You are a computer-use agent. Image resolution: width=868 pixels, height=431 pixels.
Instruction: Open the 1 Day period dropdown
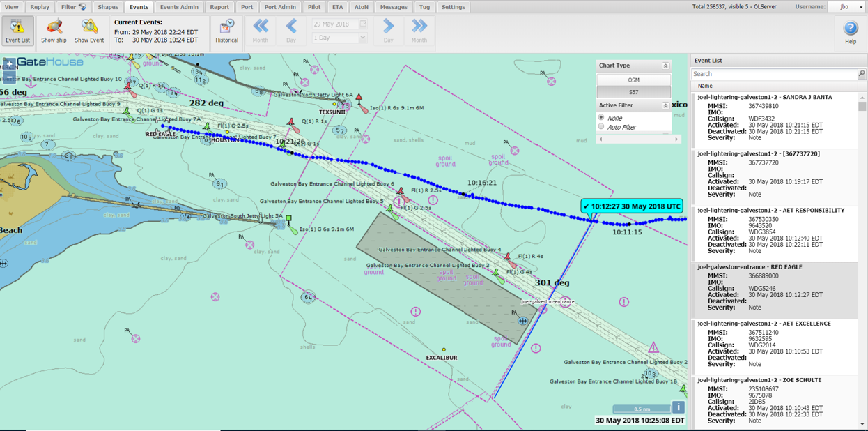tap(339, 38)
